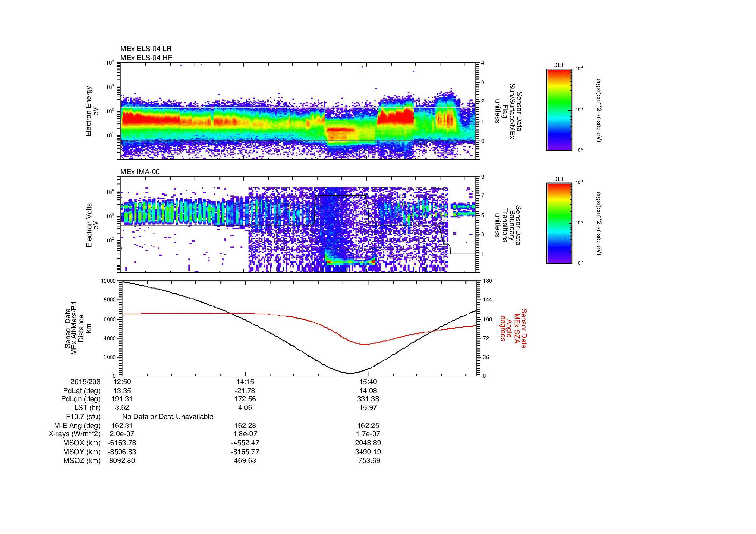Click the top DEF color scale bar

(559, 109)
